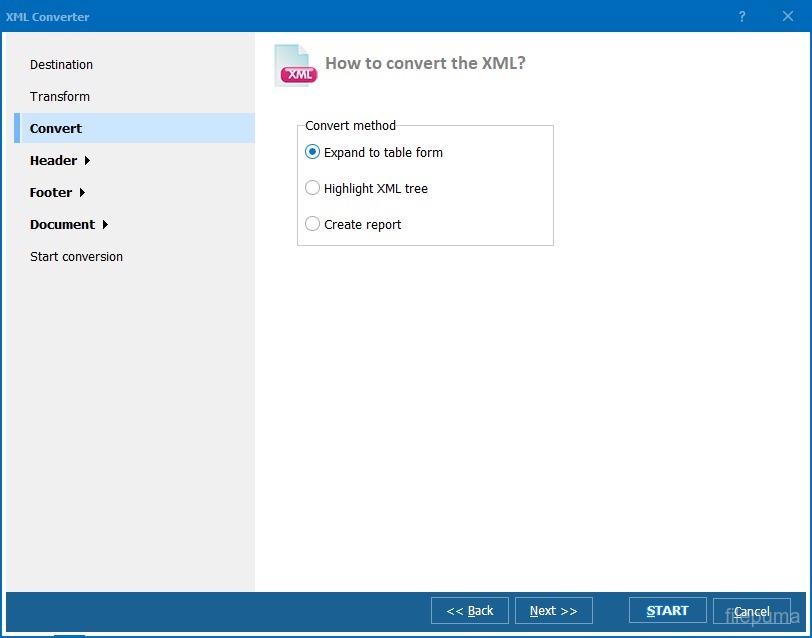Choose Highlight XML tree radio button
Screen dimensions: 812x638
(x=313, y=188)
